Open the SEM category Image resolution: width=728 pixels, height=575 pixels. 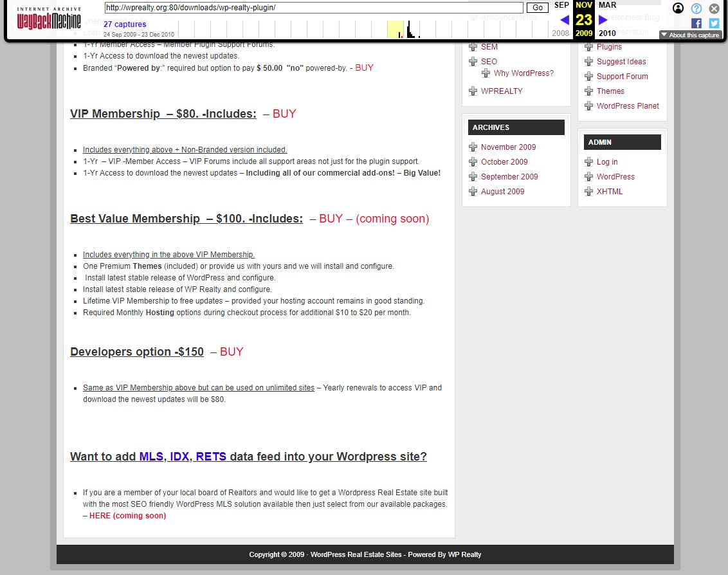[x=489, y=47]
